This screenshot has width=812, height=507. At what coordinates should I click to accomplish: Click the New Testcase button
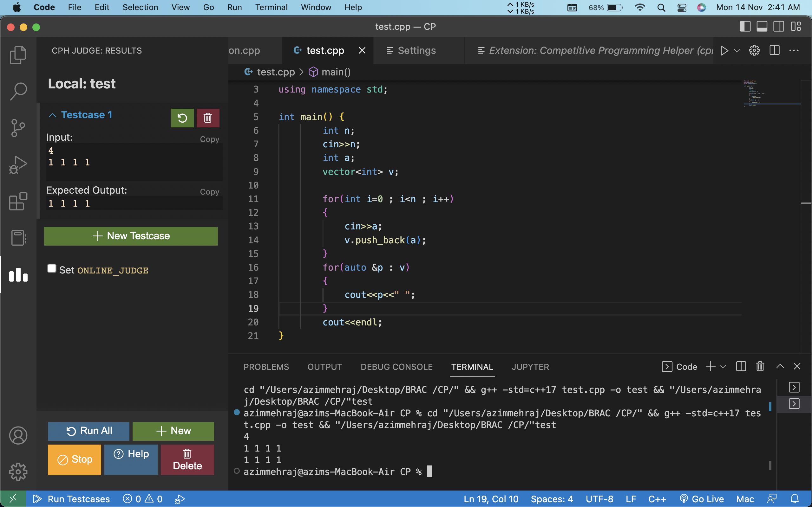pos(131,236)
